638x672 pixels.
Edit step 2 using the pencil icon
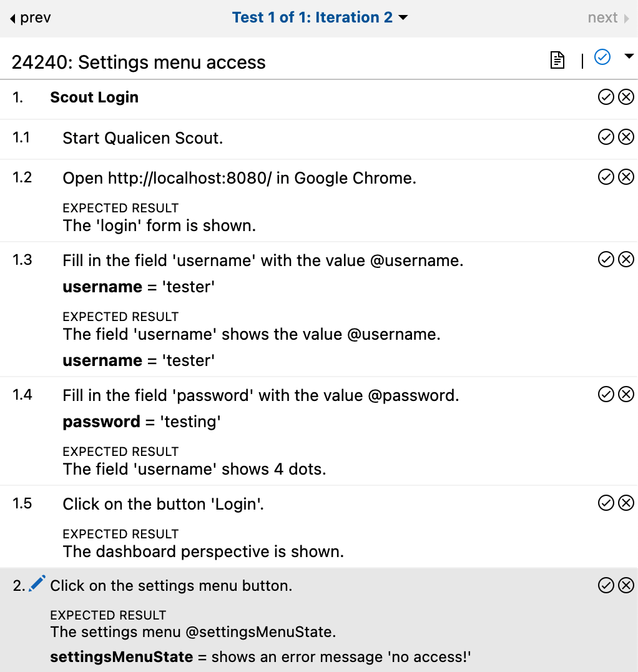coord(37,582)
